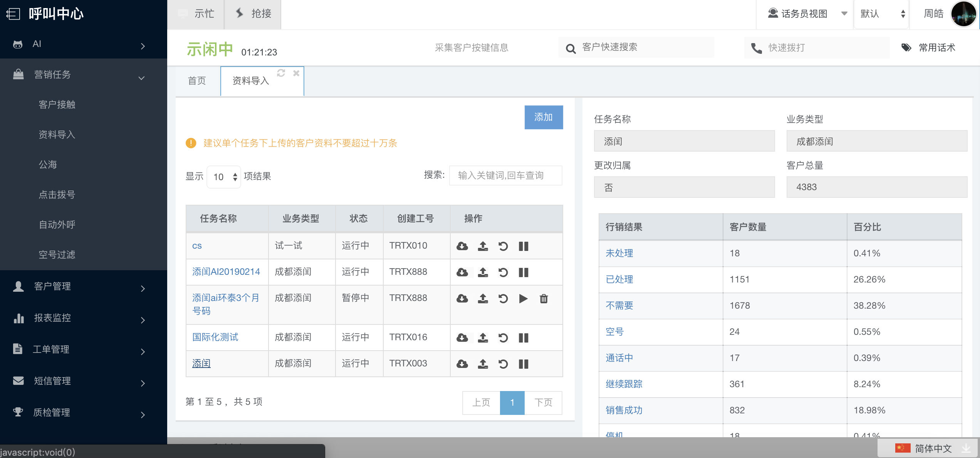Viewport: 980px width, 458px height.
Task: Change the 显示 10 results selector
Action: pyautogui.click(x=224, y=177)
